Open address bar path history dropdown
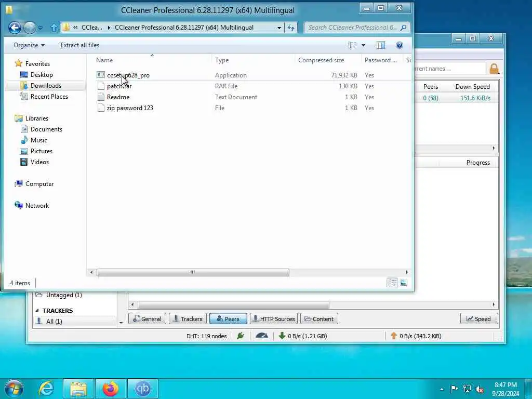Image resolution: width=532 pixels, height=399 pixels. click(279, 28)
